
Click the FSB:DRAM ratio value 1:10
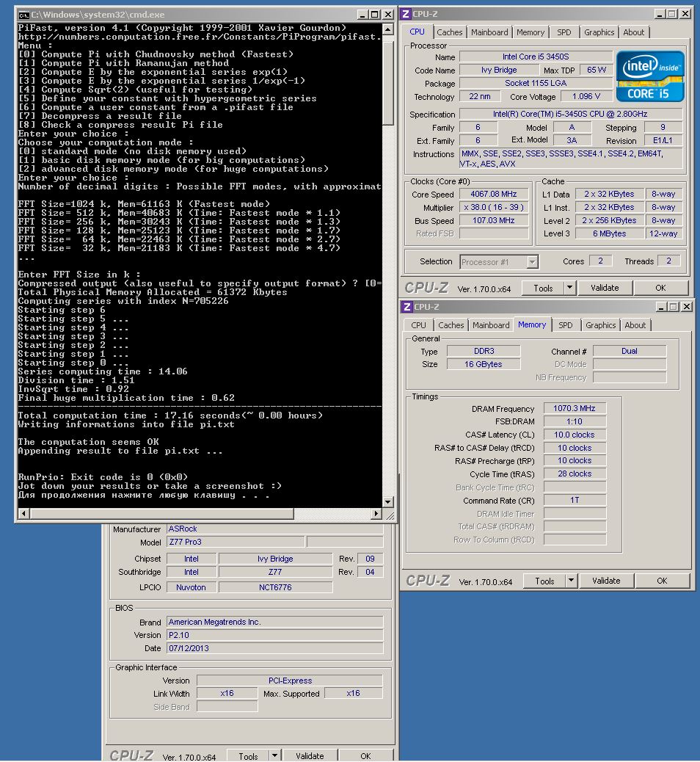(x=575, y=421)
